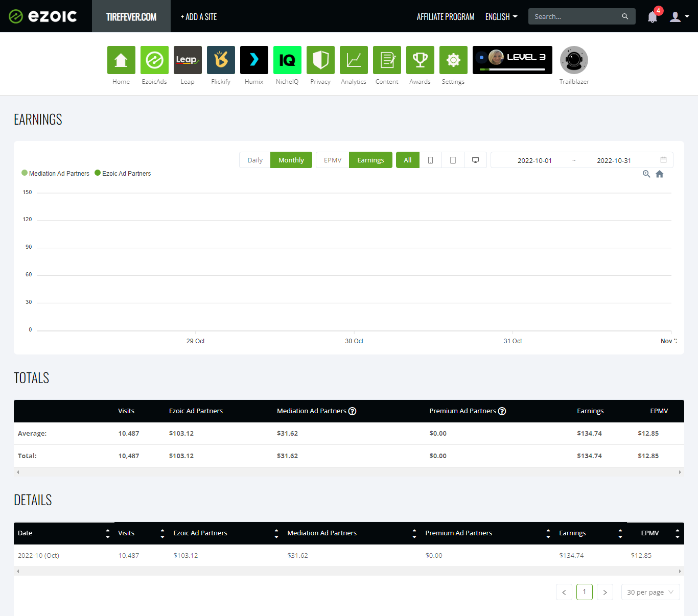Viewport: 698px width, 616px height.
Task: Switch chart to Monthly view
Action: click(291, 160)
